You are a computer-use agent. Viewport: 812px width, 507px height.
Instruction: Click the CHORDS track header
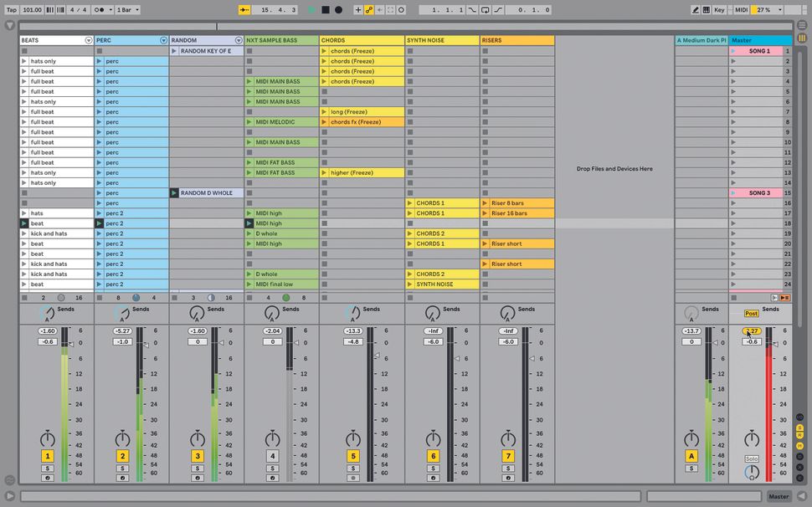coord(360,39)
